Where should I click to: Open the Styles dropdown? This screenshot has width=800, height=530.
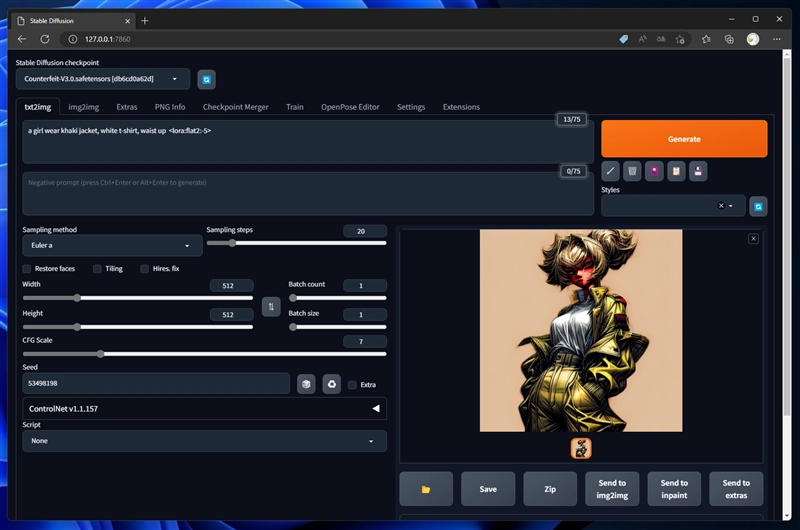673,206
